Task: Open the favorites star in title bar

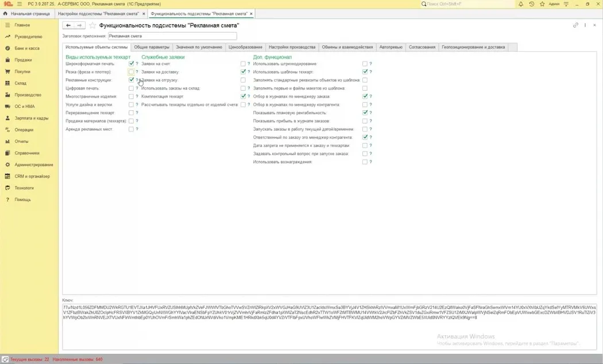Action: (x=542, y=4)
